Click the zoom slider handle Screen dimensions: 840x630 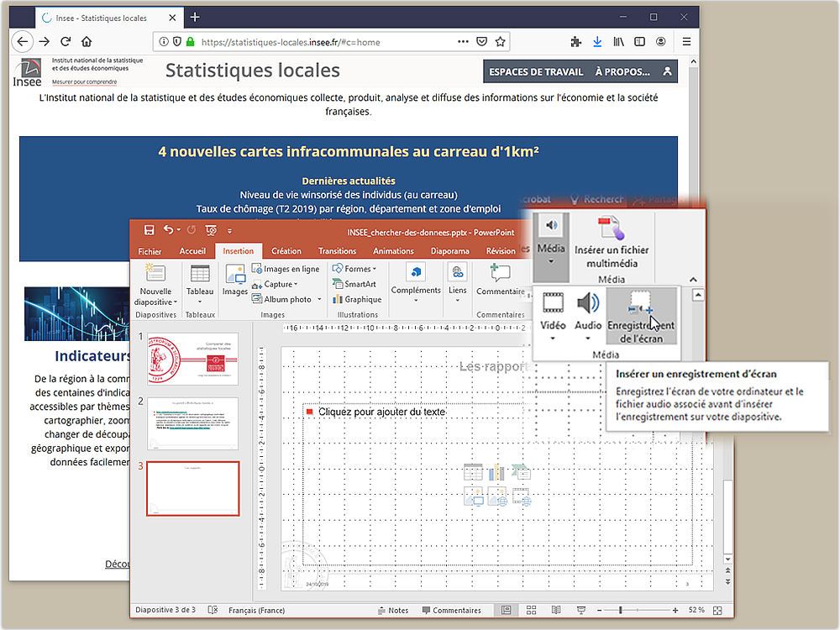(x=621, y=610)
